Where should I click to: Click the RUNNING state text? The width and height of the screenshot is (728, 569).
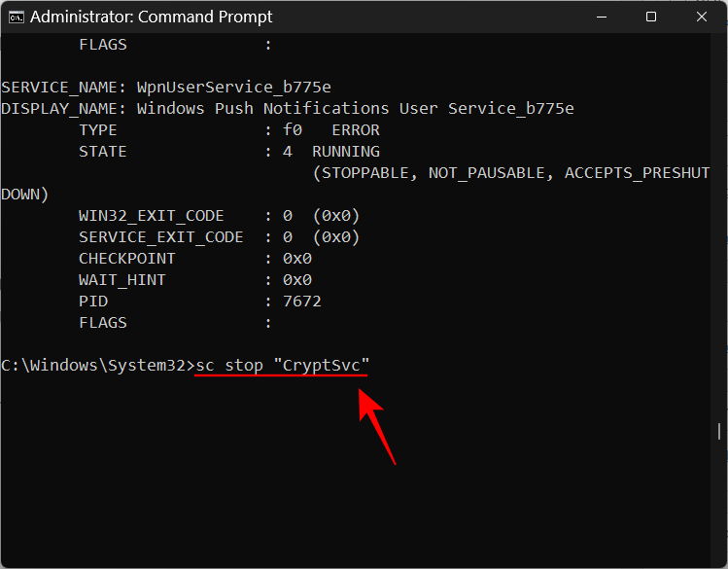pos(345,152)
